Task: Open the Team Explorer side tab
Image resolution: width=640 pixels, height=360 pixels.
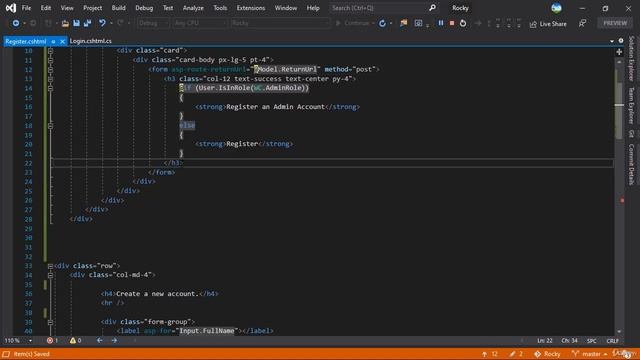Action: coord(631,105)
